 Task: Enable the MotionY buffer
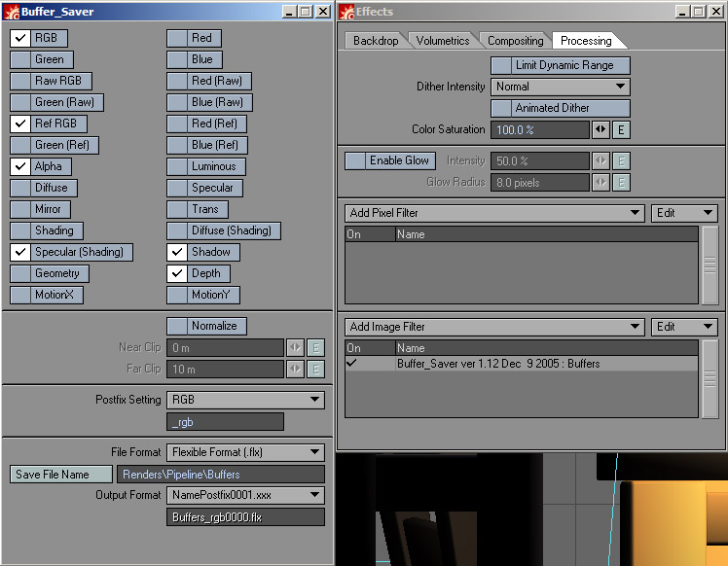coord(177,295)
